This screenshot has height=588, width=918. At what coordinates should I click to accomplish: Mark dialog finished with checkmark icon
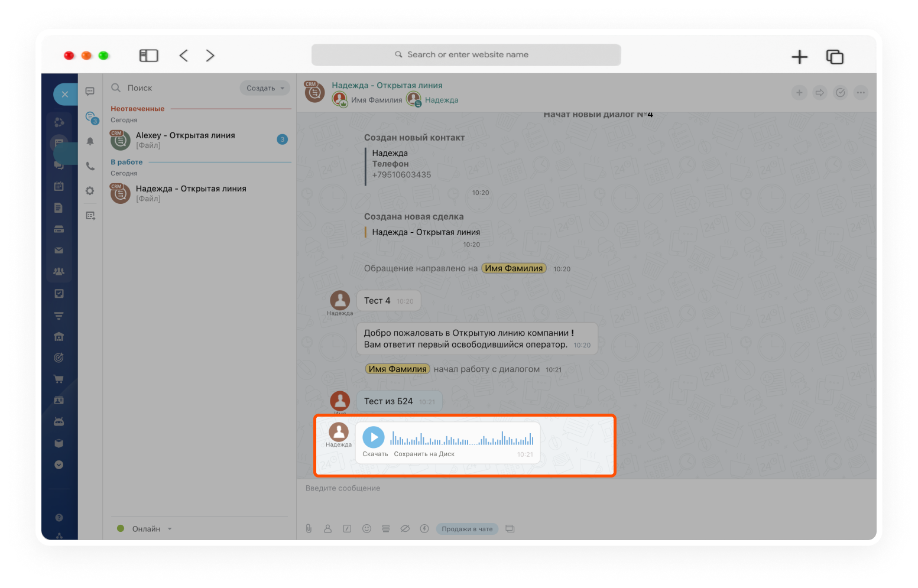(x=840, y=92)
